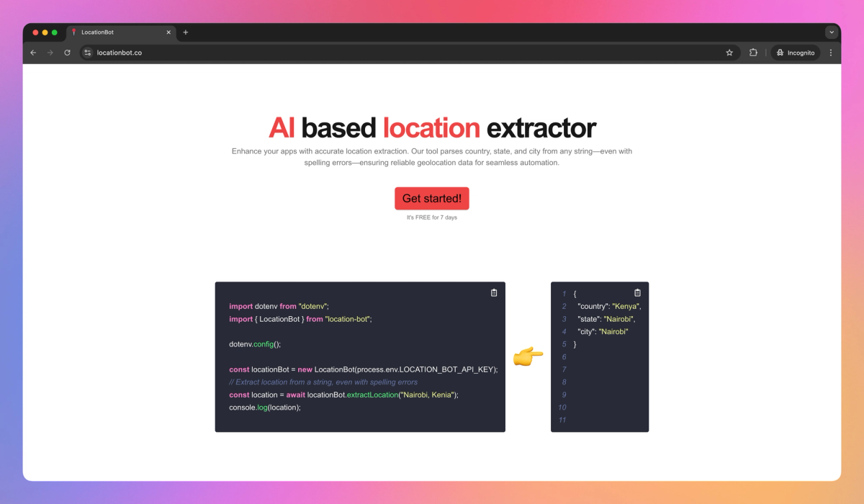The image size is (864, 504).
Task: Copy the JSON output to clipboard
Action: click(x=636, y=292)
